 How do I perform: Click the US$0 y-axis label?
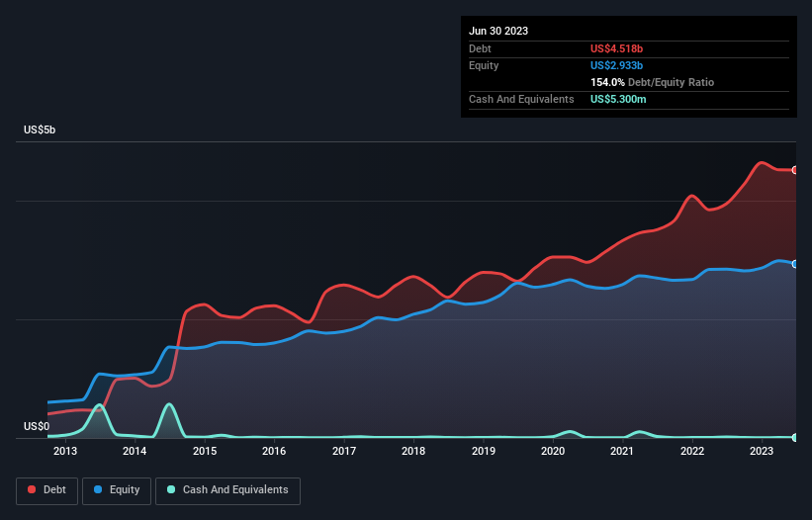(x=37, y=426)
